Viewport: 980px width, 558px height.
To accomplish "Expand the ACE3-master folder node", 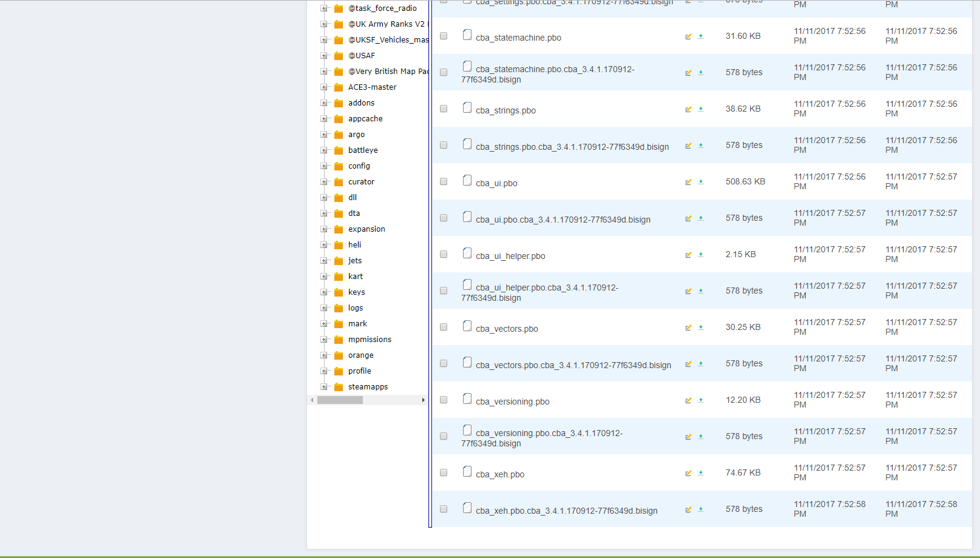I will 323,87.
